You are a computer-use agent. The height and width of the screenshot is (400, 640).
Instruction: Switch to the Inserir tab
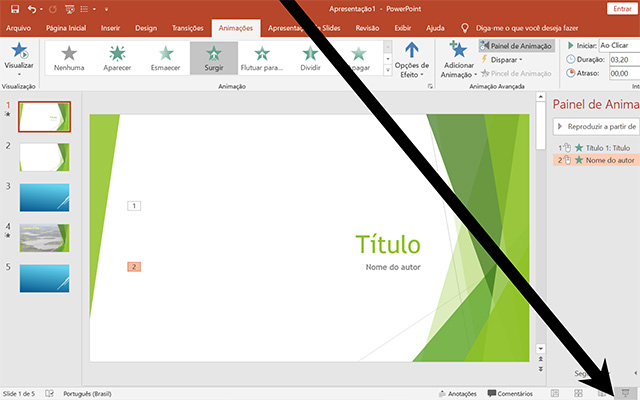[110, 28]
